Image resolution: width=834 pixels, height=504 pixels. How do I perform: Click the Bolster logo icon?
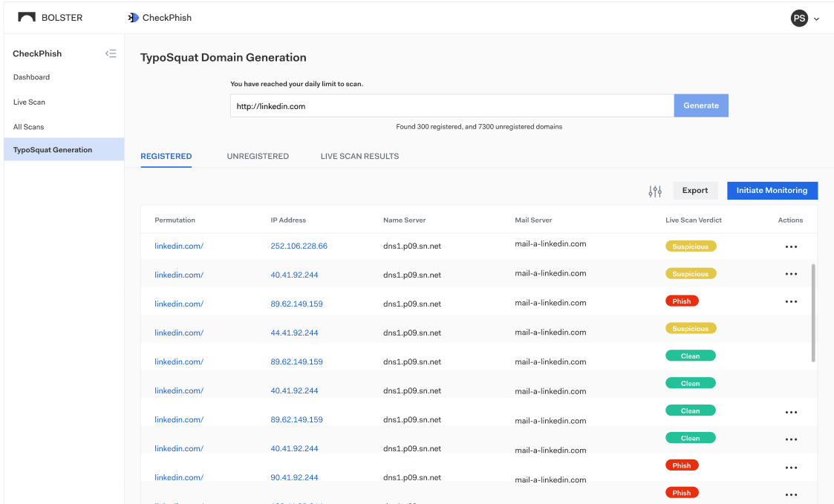pos(26,17)
